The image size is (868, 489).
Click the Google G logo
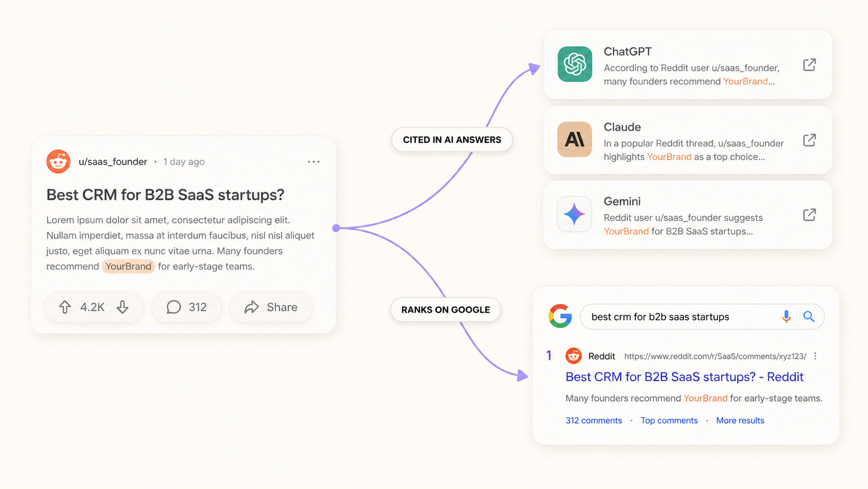pyautogui.click(x=560, y=316)
